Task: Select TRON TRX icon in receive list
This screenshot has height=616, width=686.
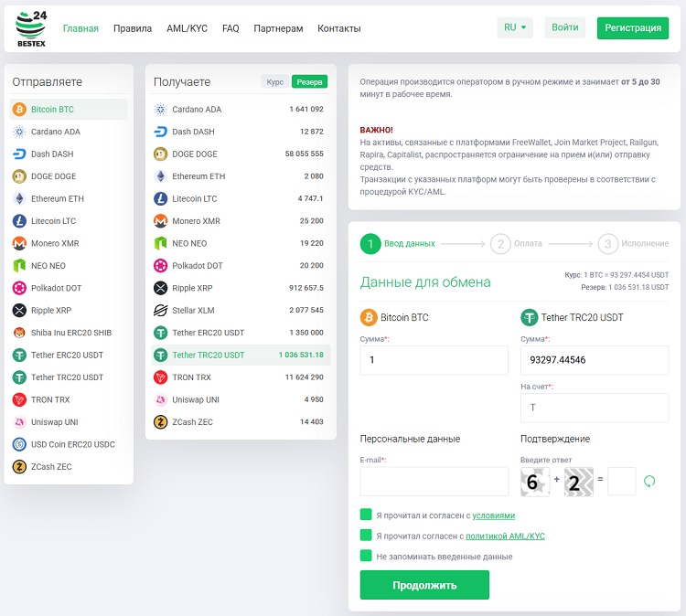Action: click(x=161, y=377)
